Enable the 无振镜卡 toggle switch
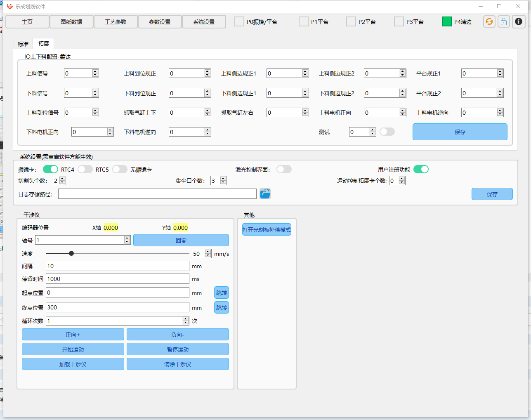Screen dimensions: 531x420 [x=120, y=169]
